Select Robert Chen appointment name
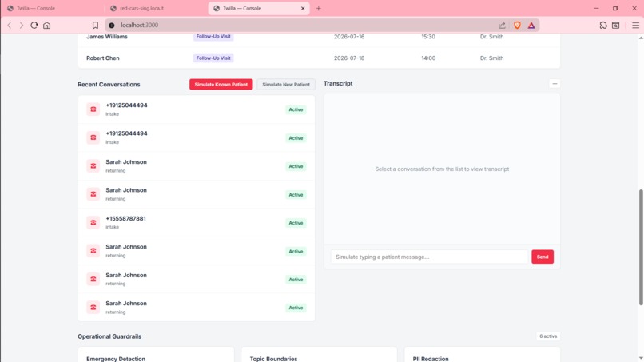Viewport: 644px width, 362px height. (103, 58)
